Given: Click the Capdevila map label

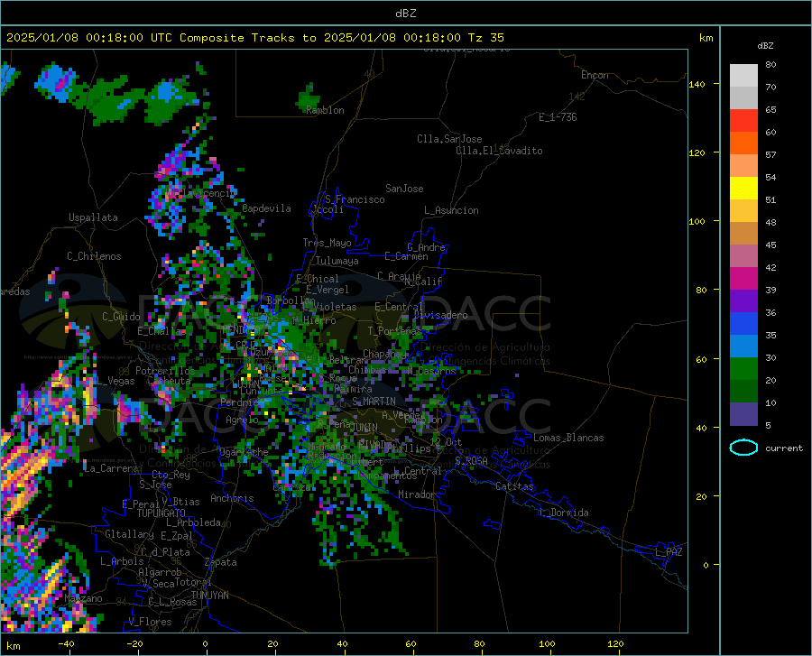Looking at the screenshot, I should (x=266, y=208).
